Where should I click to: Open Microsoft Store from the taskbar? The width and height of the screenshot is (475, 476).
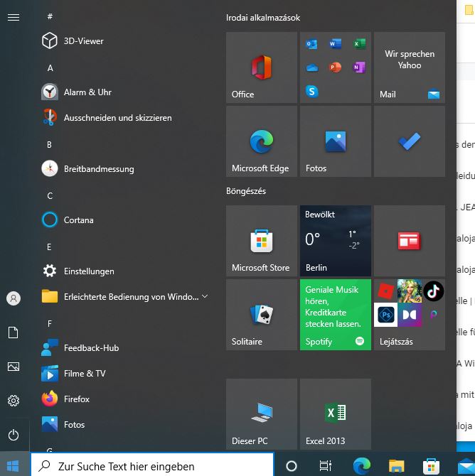pos(431,465)
